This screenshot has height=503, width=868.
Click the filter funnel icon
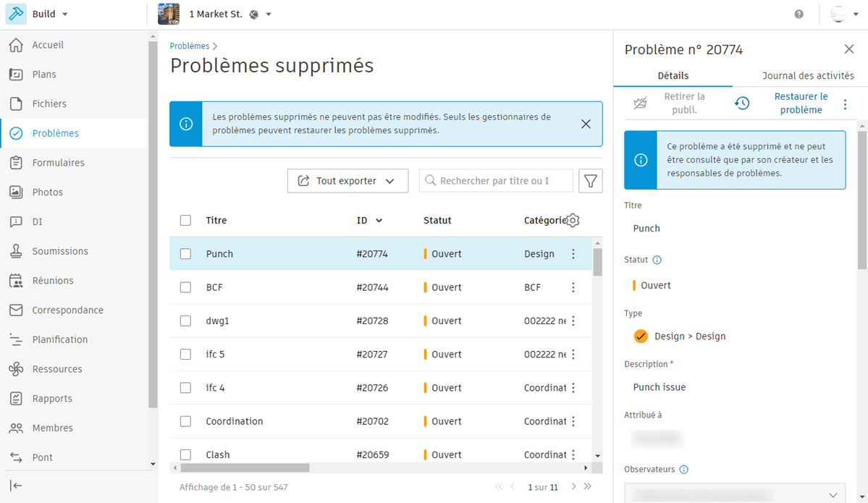[x=591, y=181]
